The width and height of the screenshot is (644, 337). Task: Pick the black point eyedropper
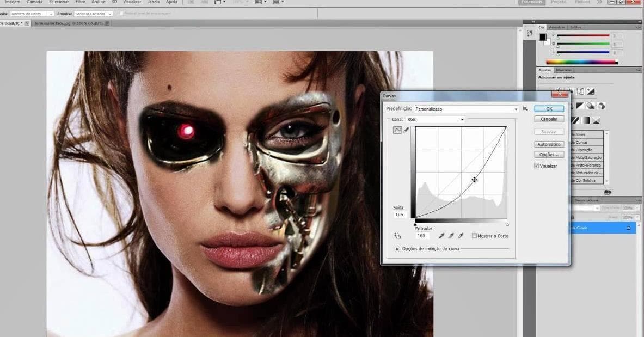(441, 236)
